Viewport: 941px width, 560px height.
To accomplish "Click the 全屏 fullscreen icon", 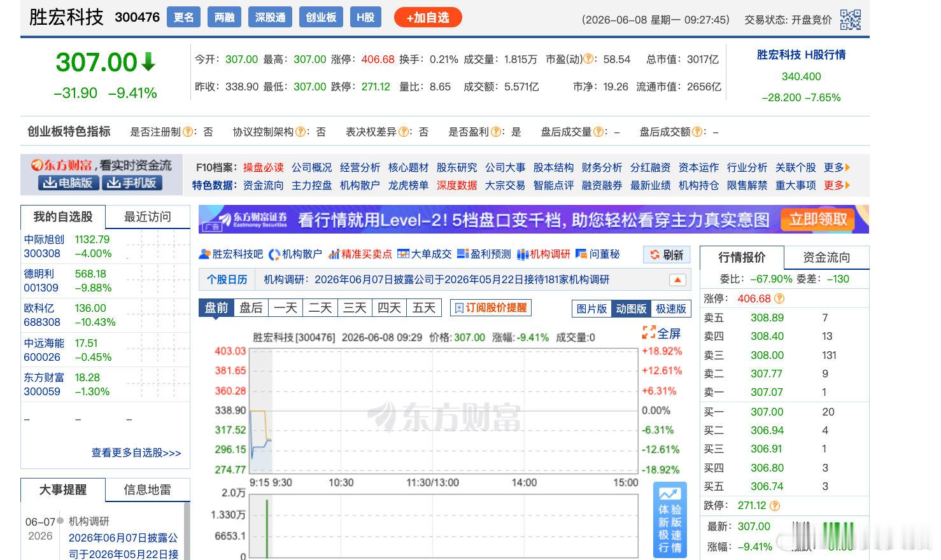I will point(648,333).
